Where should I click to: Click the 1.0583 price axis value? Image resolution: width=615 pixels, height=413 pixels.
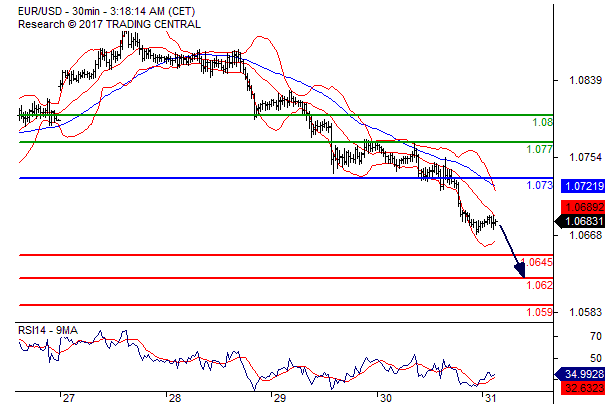[586, 312]
